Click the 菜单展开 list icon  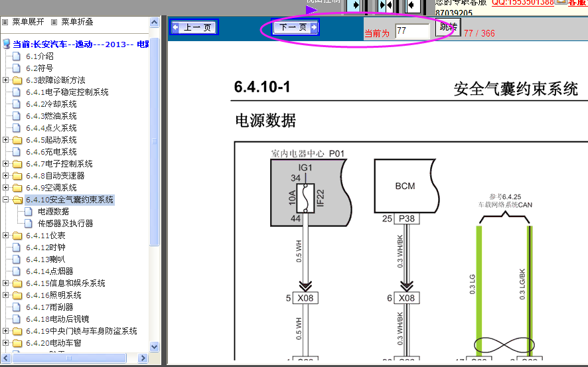(5, 22)
